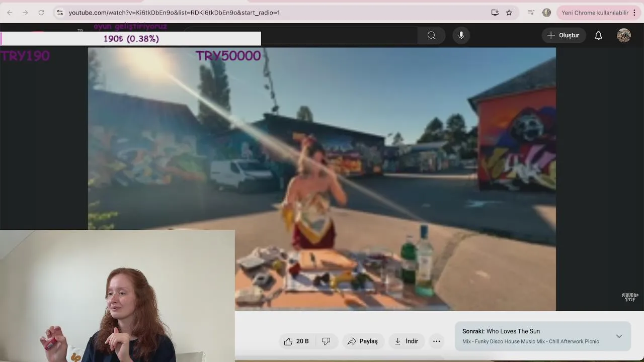Viewport: 644px width, 362px height.
Task: Dislike the video with thumbs down button
Action: pyautogui.click(x=326, y=341)
